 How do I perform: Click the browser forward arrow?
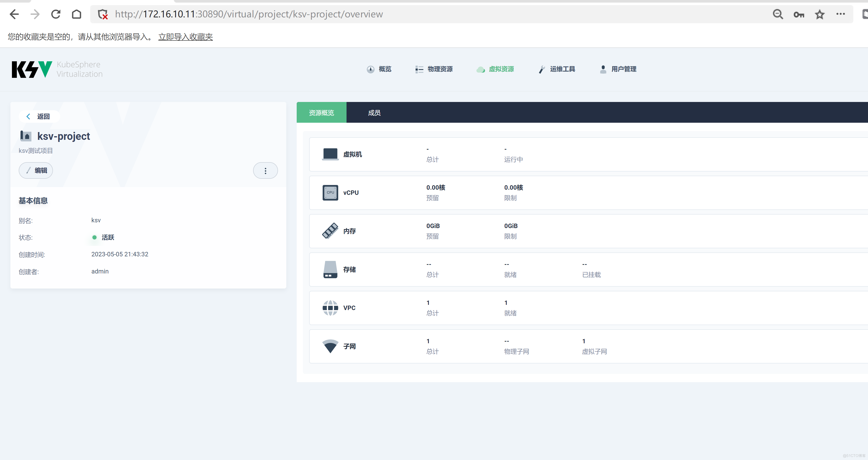pos(35,14)
